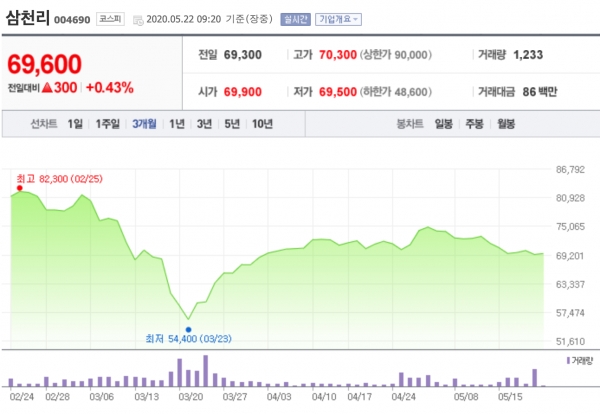This screenshot has height=414, width=600.
Task: Click the 코스피 market badge
Action: point(110,19)
